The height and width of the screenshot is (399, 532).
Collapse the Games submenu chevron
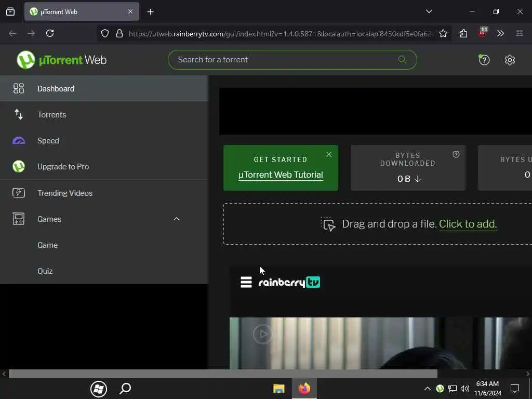(x=177, y=219)
